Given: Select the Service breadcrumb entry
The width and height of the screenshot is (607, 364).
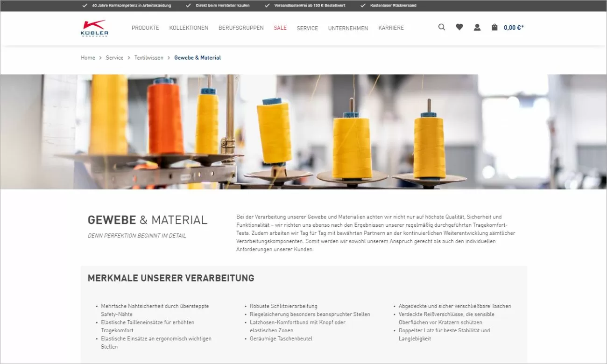Looking at the screenshot, I should [114, 57].
